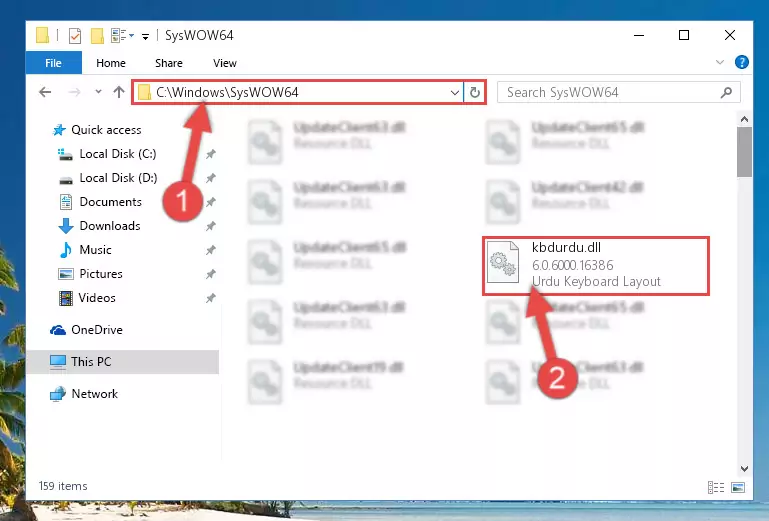The height and width of the screenshot is (521, 769).
Task: Switch to the Share ribbon tab
Action: coord(169,63)
